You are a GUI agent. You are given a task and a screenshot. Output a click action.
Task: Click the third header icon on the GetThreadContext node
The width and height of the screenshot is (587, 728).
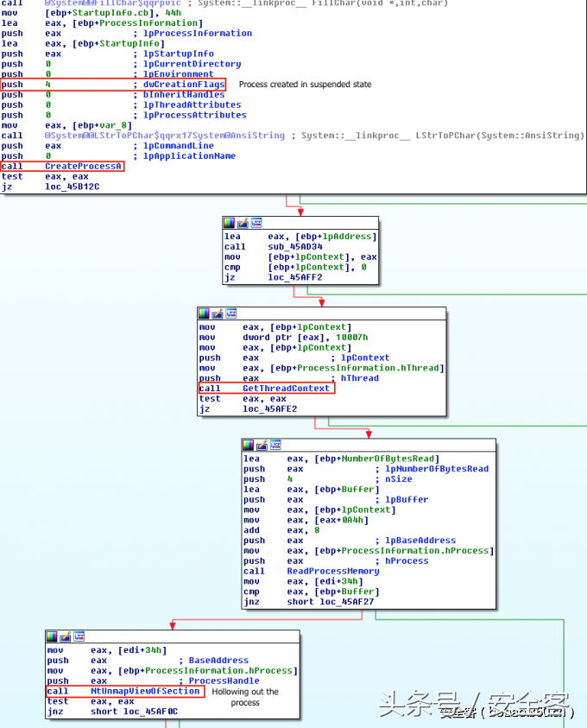[231, 313]
